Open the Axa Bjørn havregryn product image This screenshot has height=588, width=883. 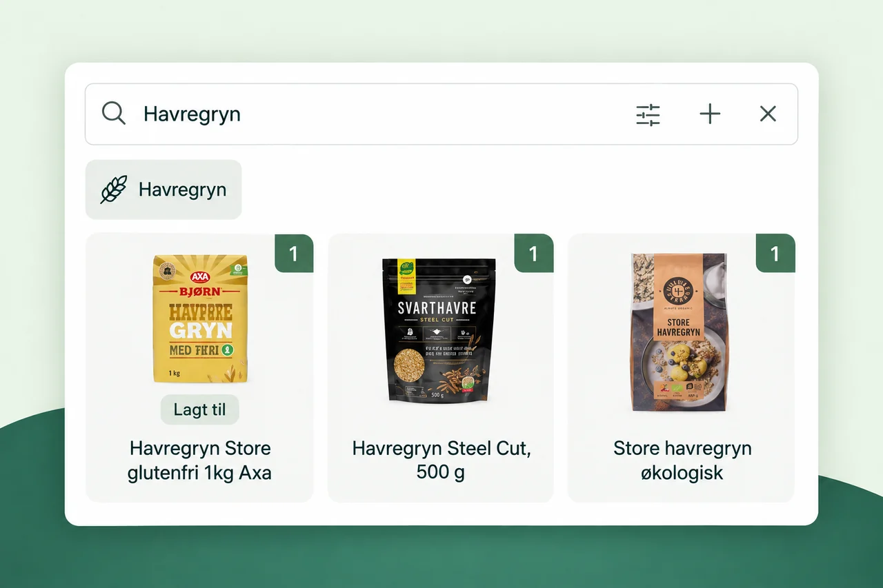tap(200, 318)
